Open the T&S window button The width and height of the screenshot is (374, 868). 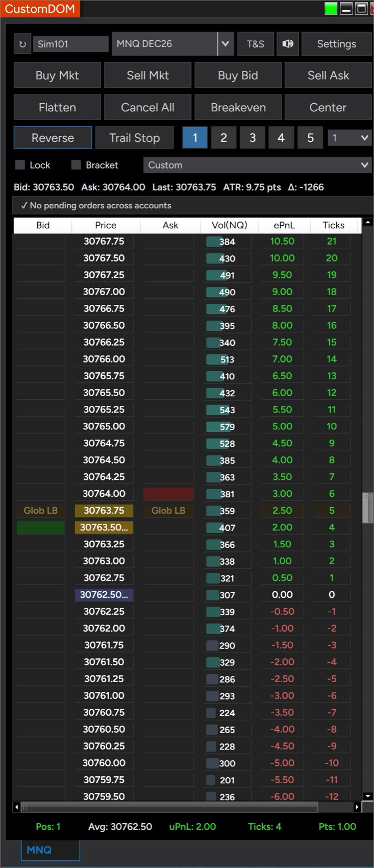[x=256, y=44]
